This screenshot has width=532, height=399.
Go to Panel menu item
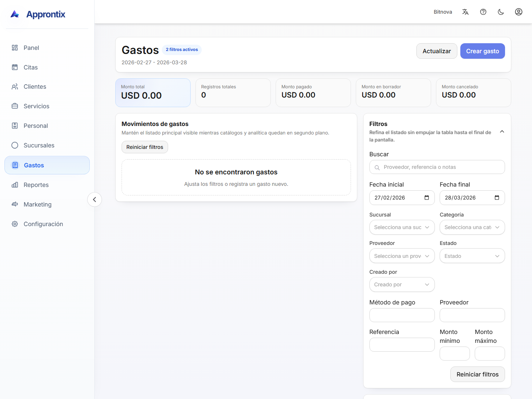pos(47,48)
